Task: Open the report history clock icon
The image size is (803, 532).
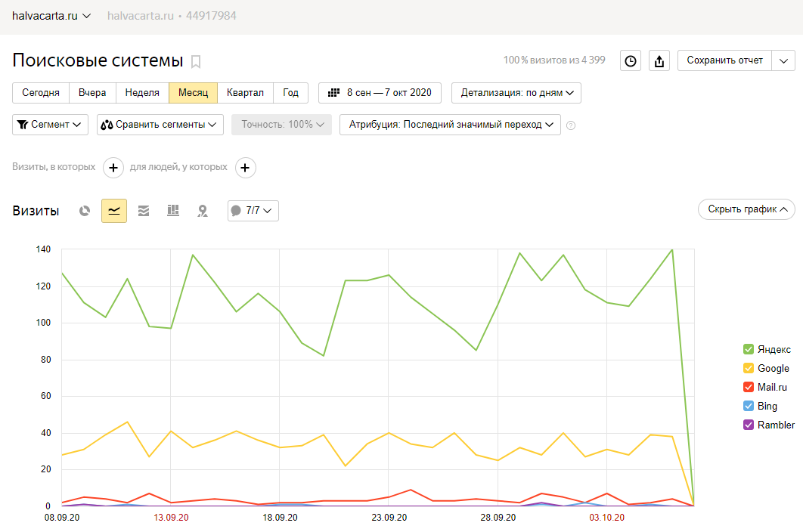Action: click(x=631, y=61)
